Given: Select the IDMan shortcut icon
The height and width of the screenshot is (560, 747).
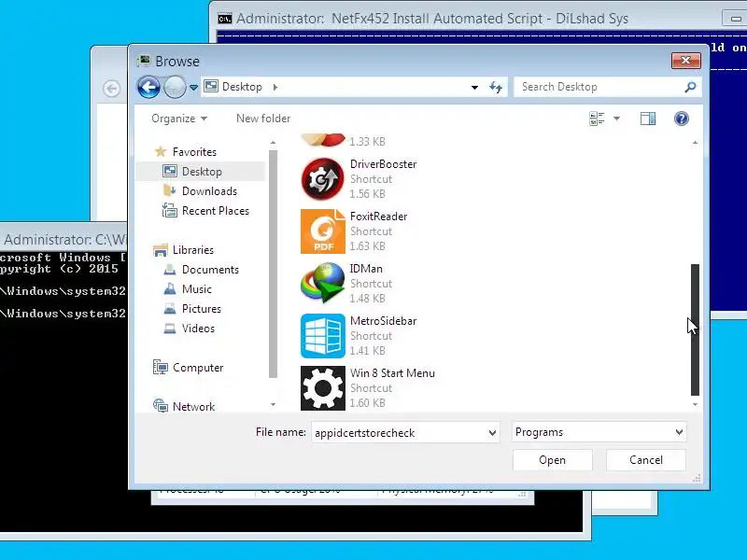Looking at the screenshot, I should point(322,284).
